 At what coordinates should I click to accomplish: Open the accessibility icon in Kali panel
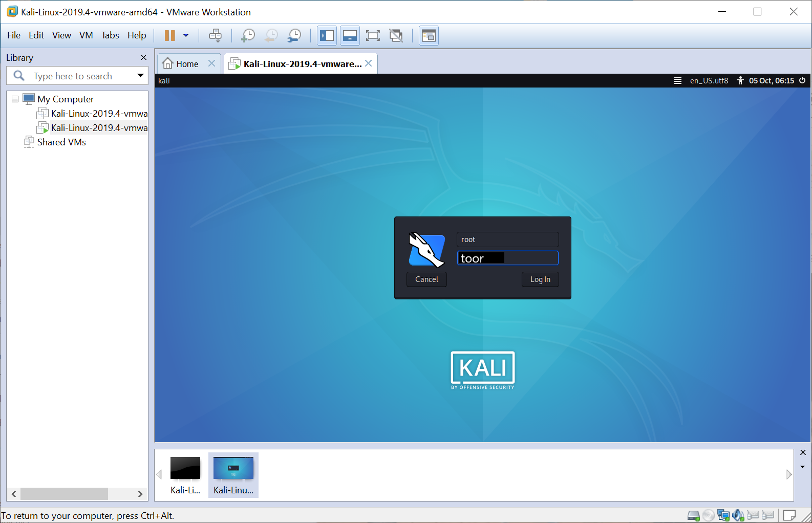[740, 80]
